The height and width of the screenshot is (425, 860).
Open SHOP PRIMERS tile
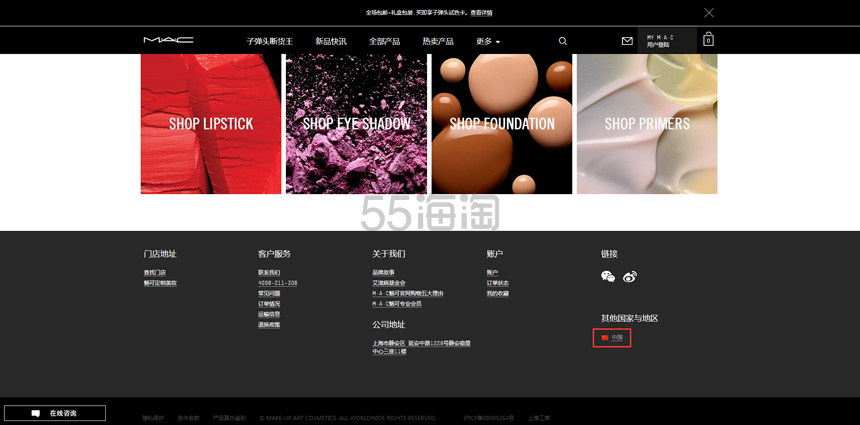[647, 124]
